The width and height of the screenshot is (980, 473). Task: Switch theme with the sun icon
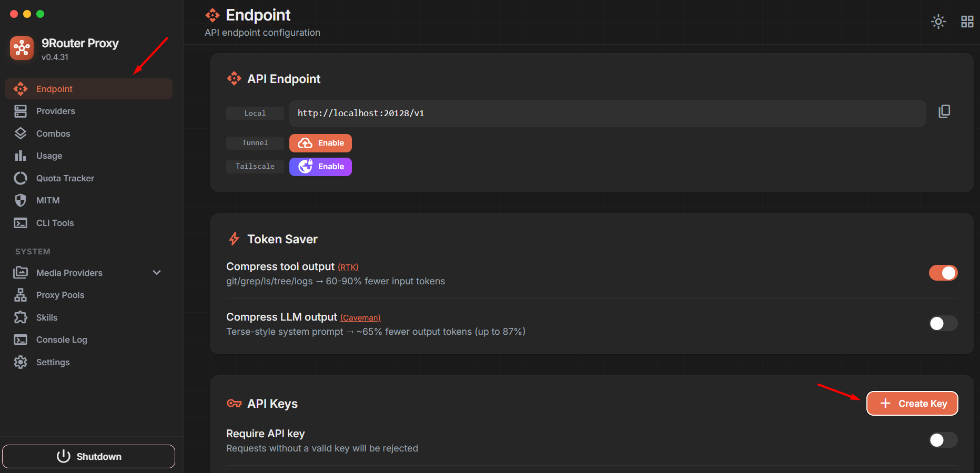pyautogui.click(x=938, y=22)
